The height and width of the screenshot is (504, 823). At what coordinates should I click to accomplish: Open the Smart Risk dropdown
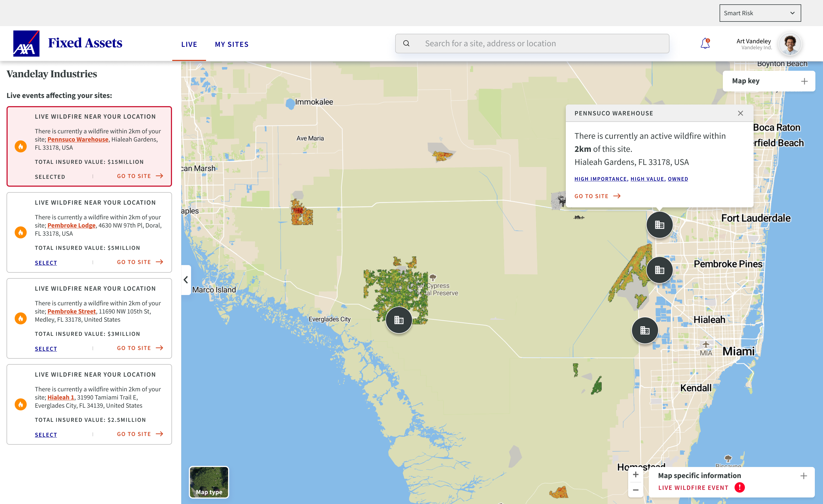(760, 13)
